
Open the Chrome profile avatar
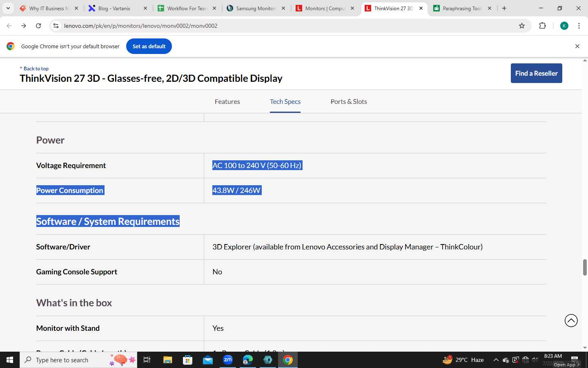564,26
